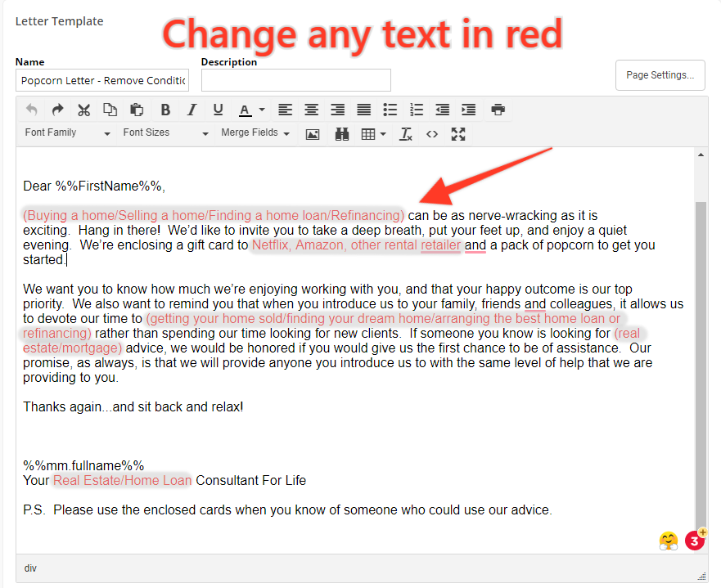Click the Letter Template heading
Screen dimensions: 721x588
point(59,21)
